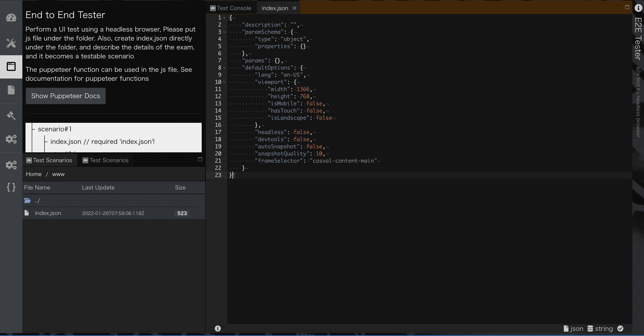Click the isLandscape false value
Viewport: 644px width, 336px height.
click(324, 118)
